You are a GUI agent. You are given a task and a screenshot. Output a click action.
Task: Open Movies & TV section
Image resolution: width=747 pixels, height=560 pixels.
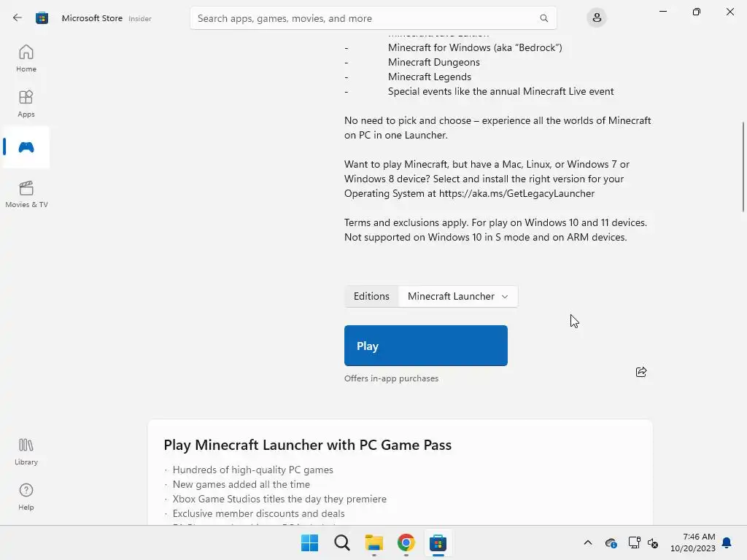tap(26, 194)
